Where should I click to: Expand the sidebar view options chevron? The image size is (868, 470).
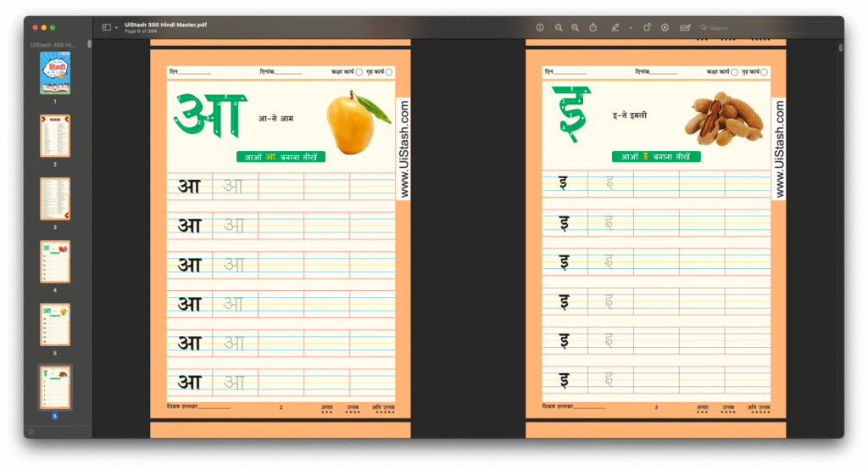pyautogui.click(x=116, y=27)
